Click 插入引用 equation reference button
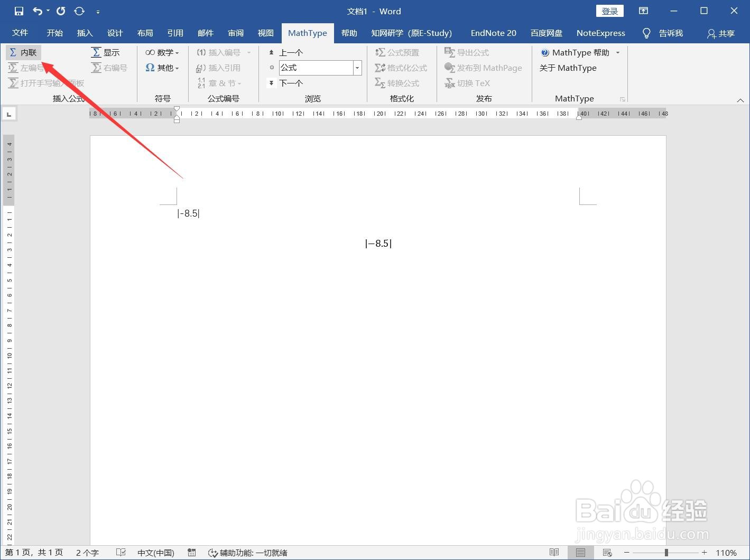The height and width of the screenshot is (560, 750). tap(218, 68)
